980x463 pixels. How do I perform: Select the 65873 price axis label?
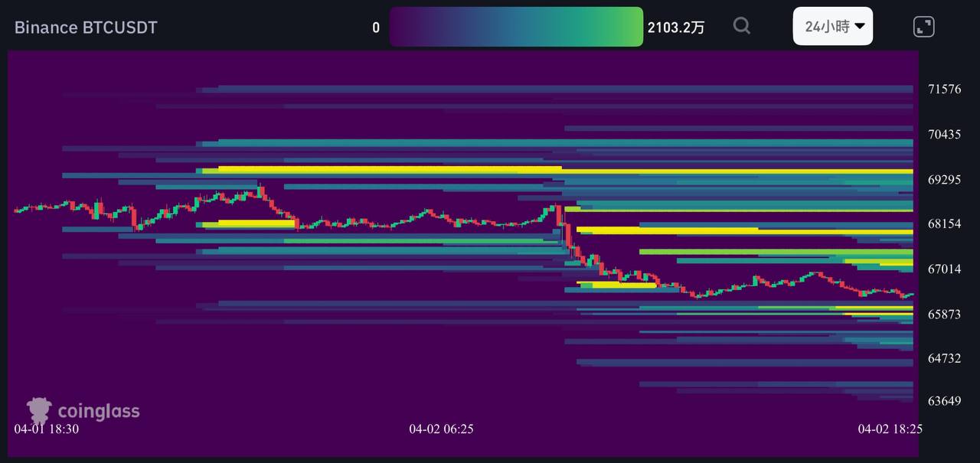(943, 315)
